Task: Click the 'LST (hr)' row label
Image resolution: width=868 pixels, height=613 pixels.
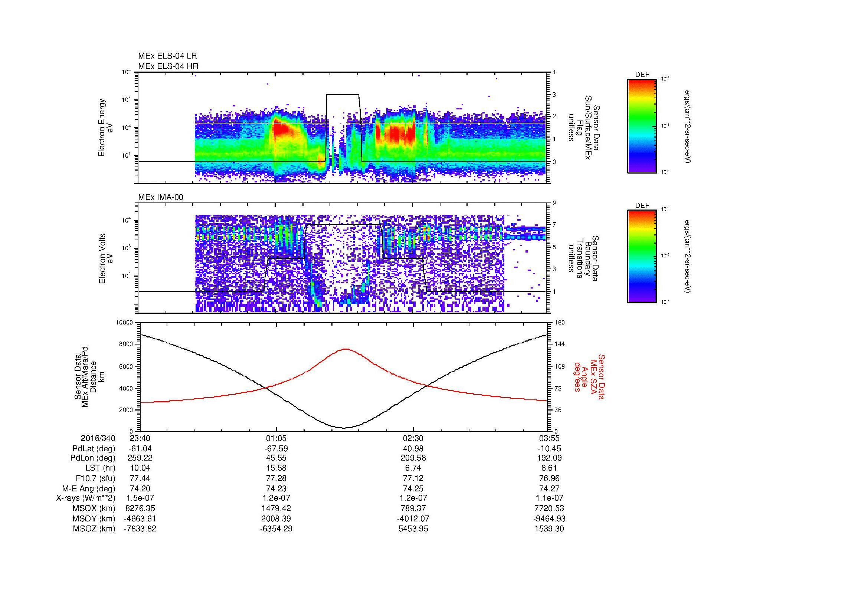Action: click(100, 468)
